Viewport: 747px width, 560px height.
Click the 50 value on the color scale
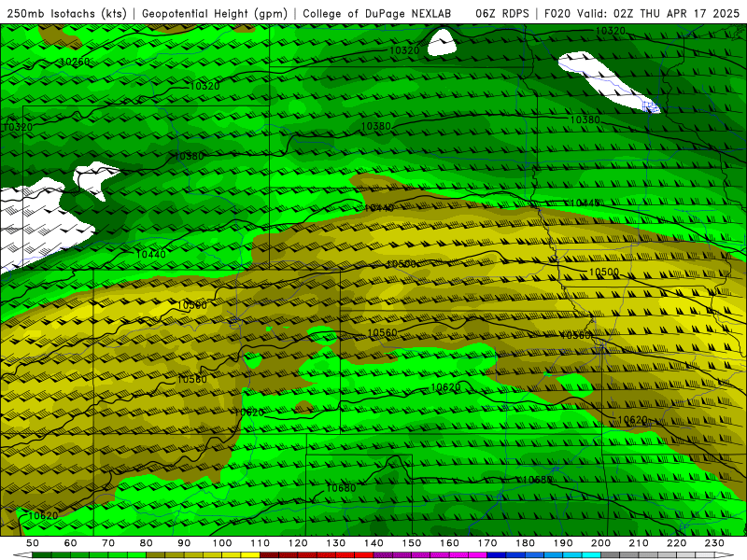[x=33, y=543]
